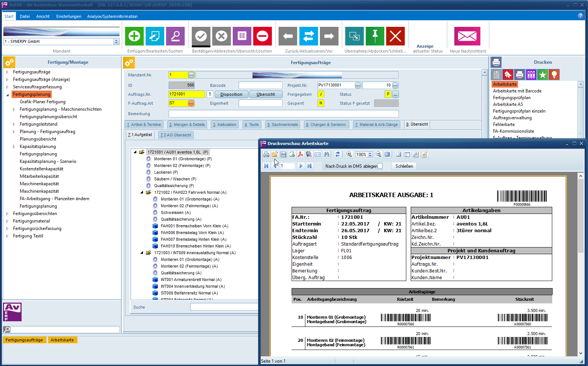Click the yellow Freigegeben J indicator
Screen dimensions: 588x366
click(x=321, y=94)
